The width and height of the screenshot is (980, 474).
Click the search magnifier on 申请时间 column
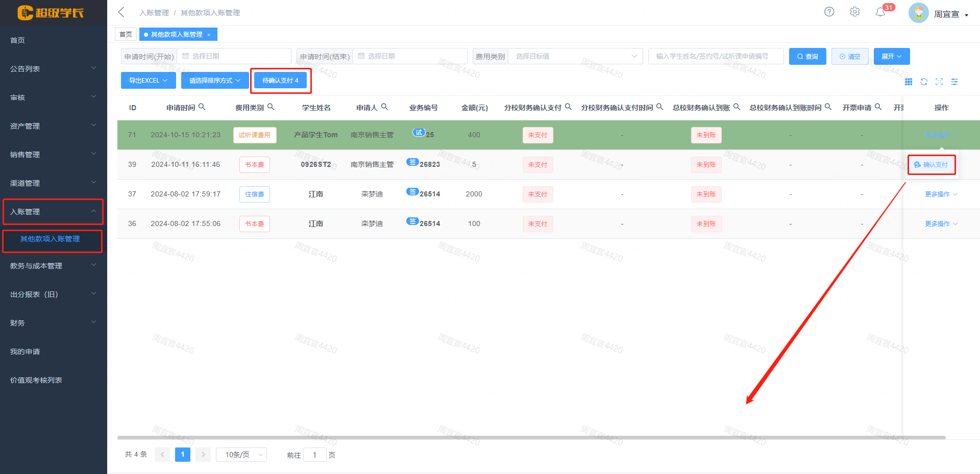pos(203,107)
